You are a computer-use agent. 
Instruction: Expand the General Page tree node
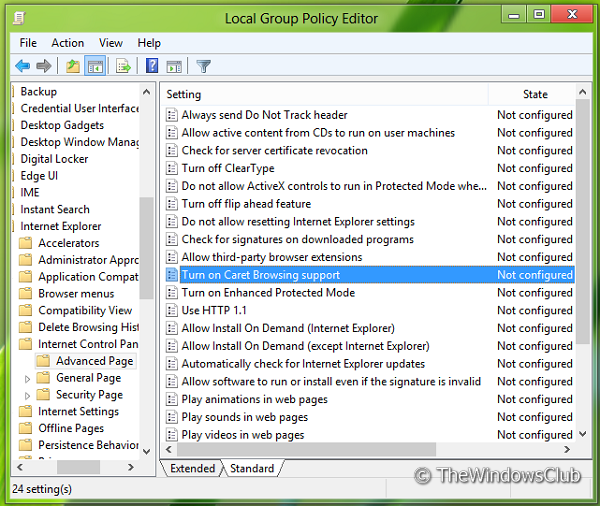coord(27,379)
